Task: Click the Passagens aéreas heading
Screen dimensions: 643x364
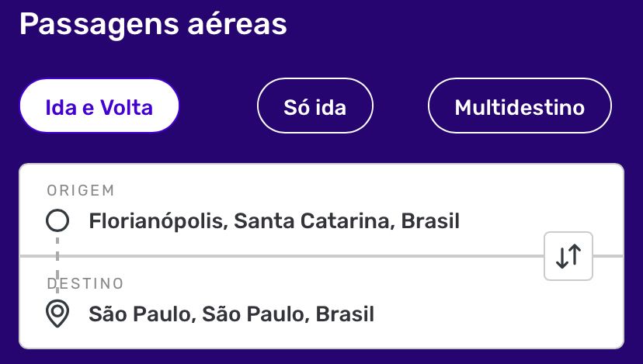Action: [x=153, y=24]
